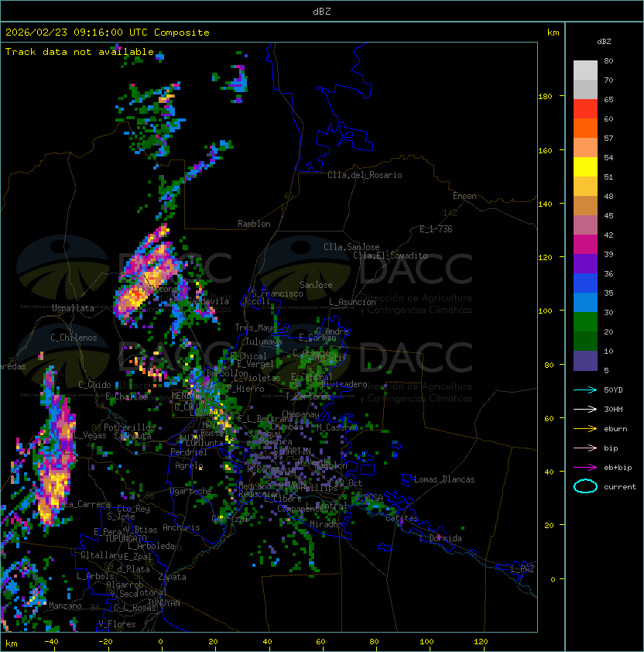
Task: Click the 'eburn' legend label
Action: pos(615,429)
